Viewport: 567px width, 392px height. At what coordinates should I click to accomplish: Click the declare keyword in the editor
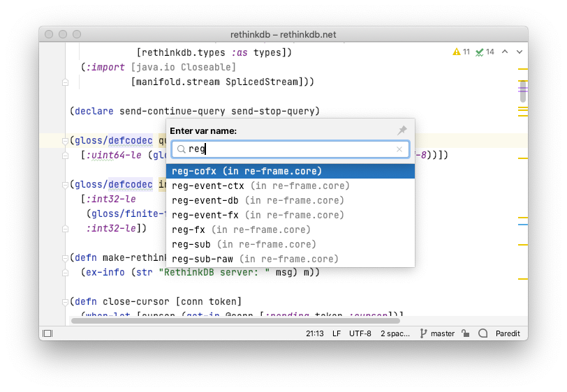tap(94, 111)
